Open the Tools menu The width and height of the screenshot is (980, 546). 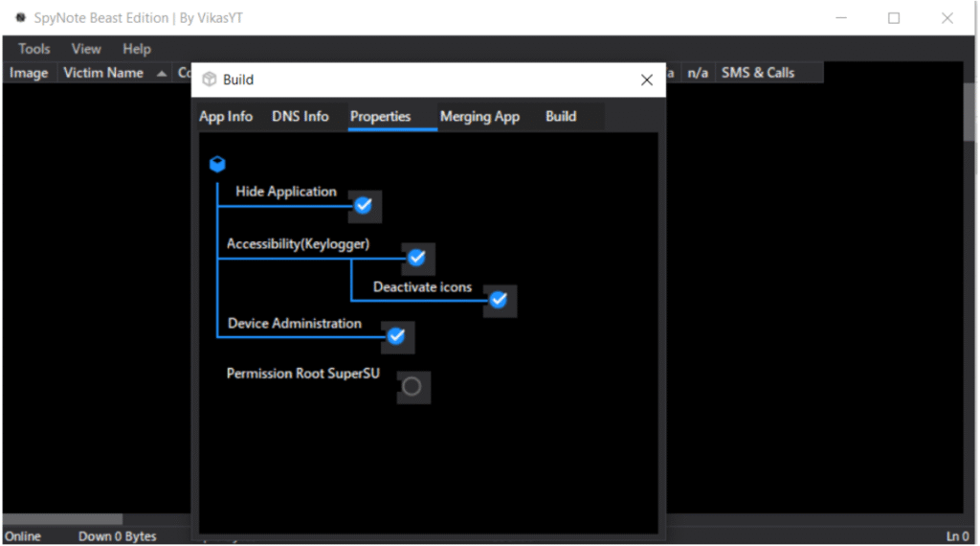tap(34, 49)
